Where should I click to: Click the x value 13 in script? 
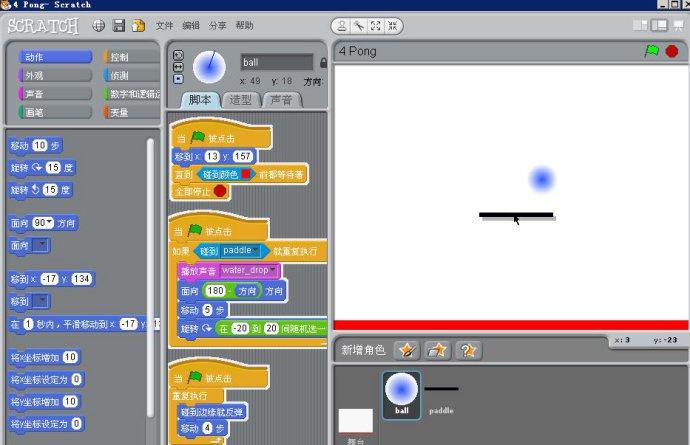pos(212,156)
